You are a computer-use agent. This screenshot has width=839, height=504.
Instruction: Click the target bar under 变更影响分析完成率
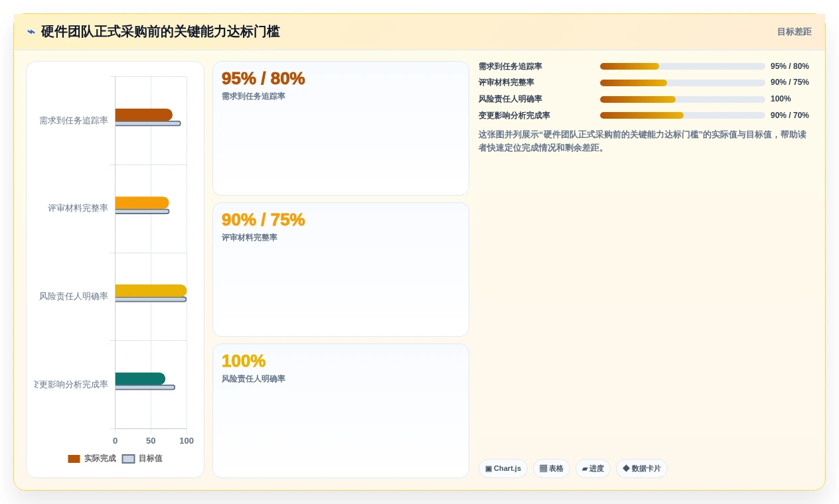pos(145,387)
